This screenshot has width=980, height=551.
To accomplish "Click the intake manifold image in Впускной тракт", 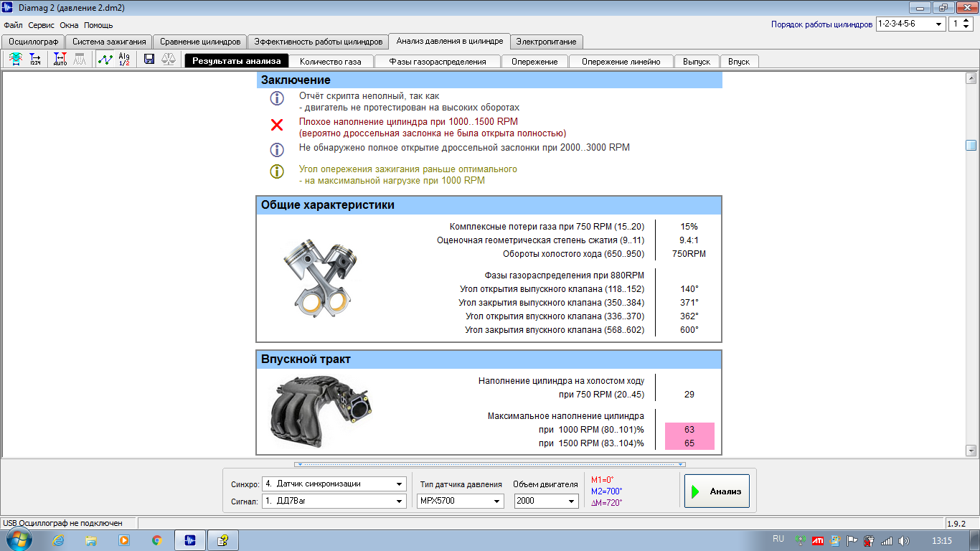I will tap(321, 412).
